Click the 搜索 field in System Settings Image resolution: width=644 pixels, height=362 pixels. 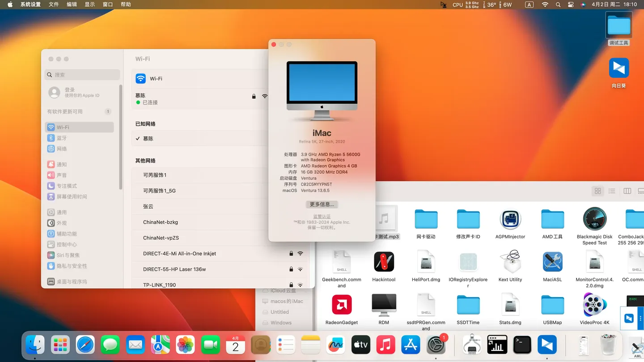click(82, 74)
